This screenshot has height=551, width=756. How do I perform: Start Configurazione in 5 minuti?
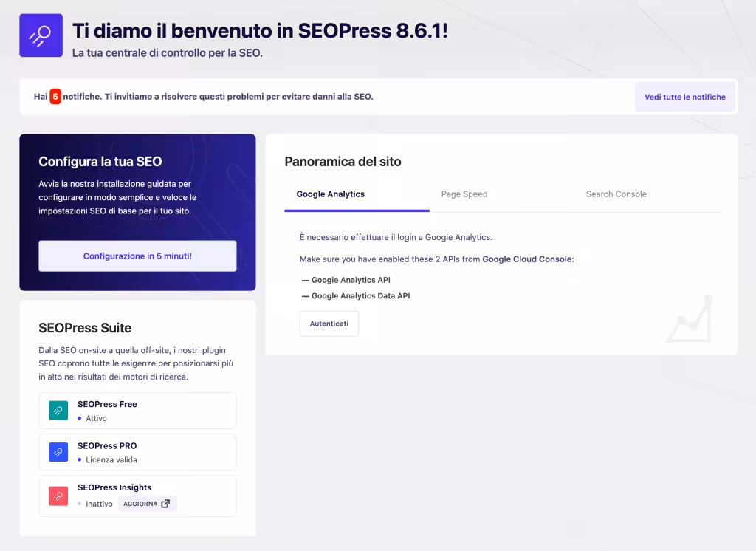[x=137, y=256]
